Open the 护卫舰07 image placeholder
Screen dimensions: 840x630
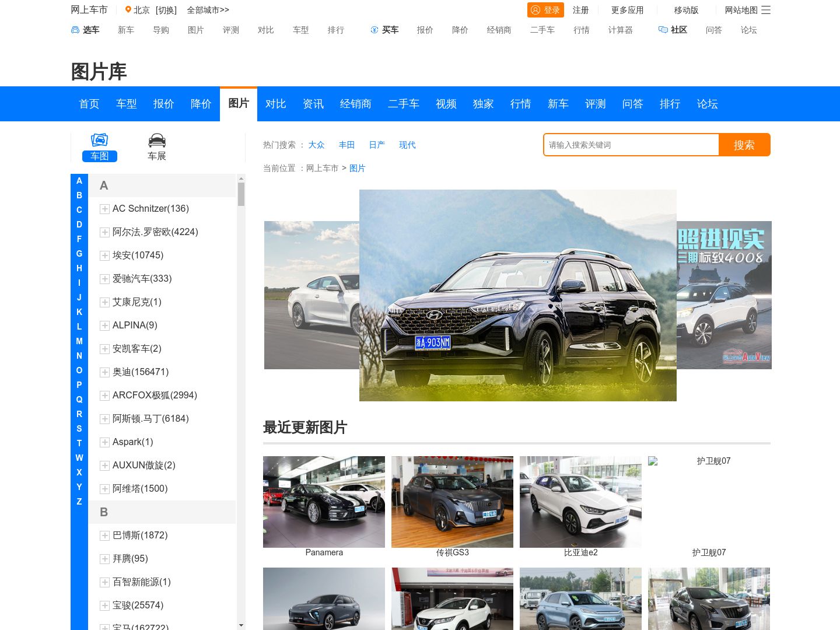709,502
